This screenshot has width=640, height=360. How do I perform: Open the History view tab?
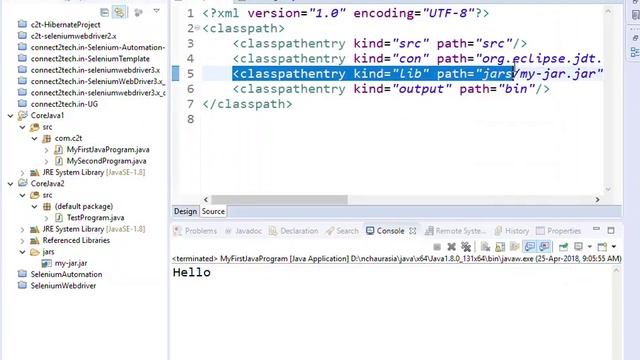pyautogui.click(x=512, y=231)
